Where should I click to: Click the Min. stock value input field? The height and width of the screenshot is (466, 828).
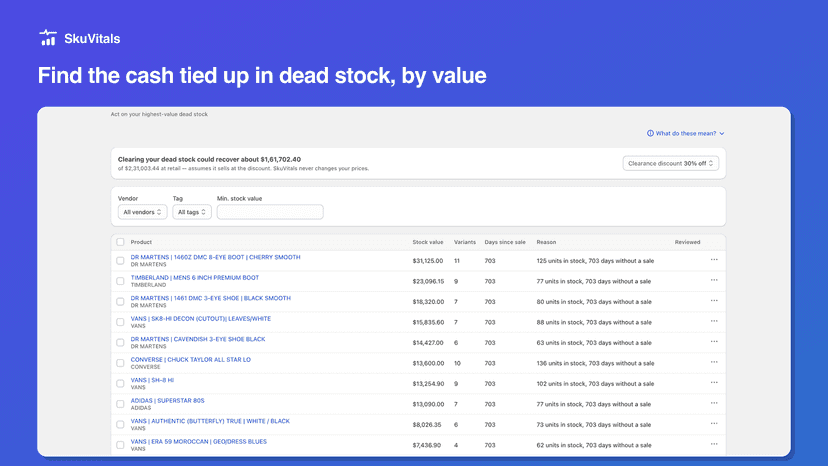coord(270,212)
